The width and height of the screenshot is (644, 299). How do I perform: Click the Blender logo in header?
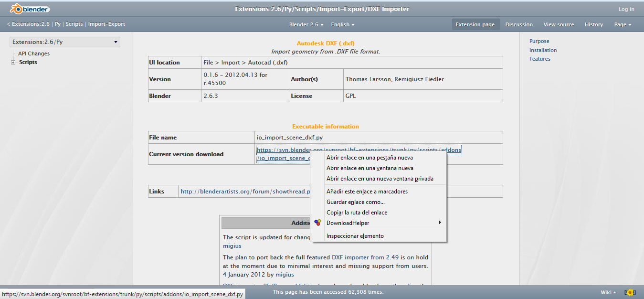pos(30,9)
